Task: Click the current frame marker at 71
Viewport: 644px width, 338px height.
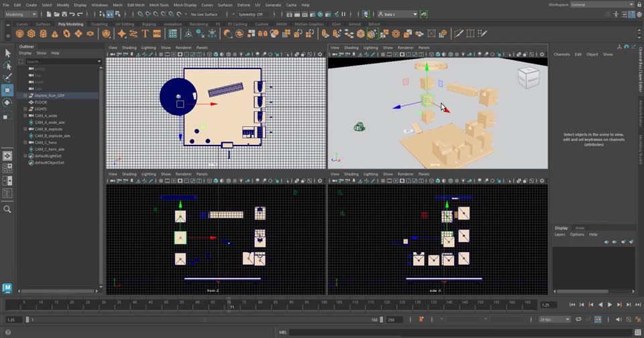Action: click(231, 306)
